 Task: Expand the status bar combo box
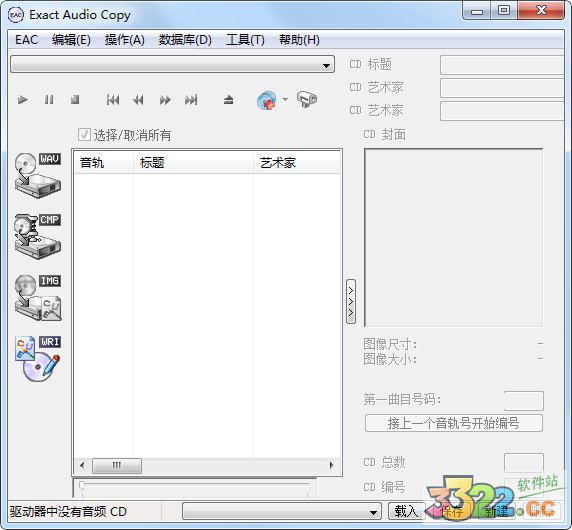click(282, 511)
